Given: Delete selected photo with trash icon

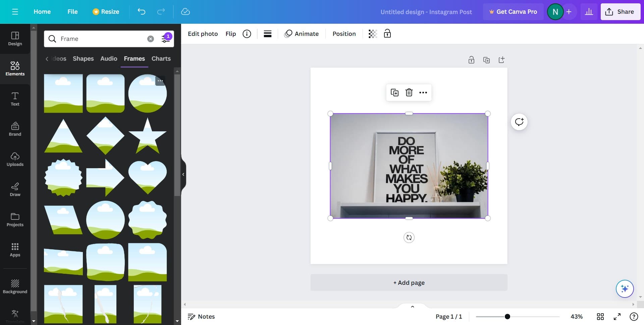Looking at the screenshot, I should coord(409,92).
